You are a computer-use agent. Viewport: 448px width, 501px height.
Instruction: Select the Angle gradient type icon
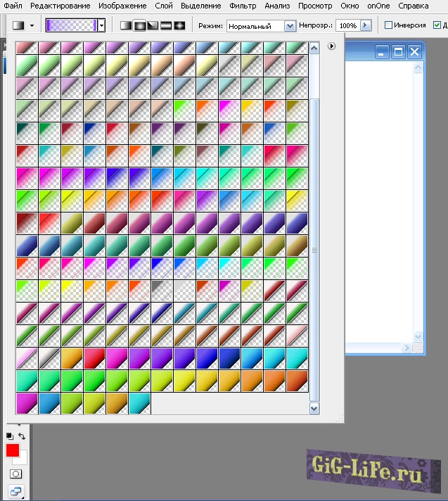point(153,25)
